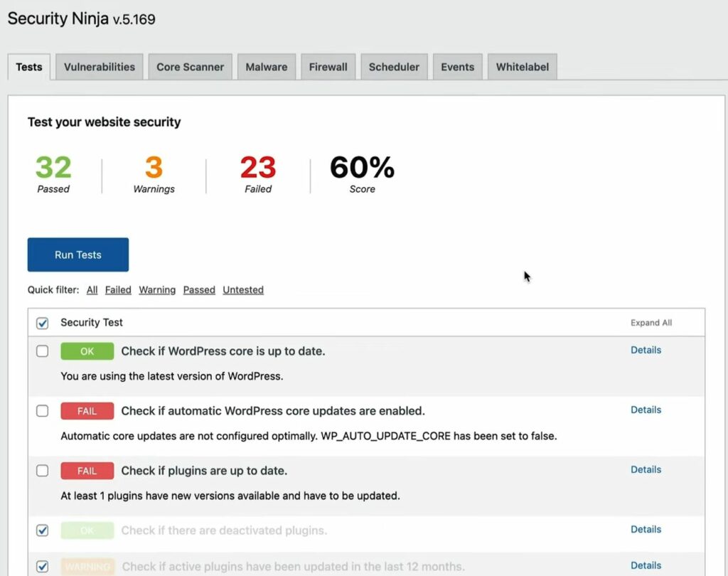Screen dimensions: 728x576
Task: Check the WordPress core up to date test
Action: [42, 351]
